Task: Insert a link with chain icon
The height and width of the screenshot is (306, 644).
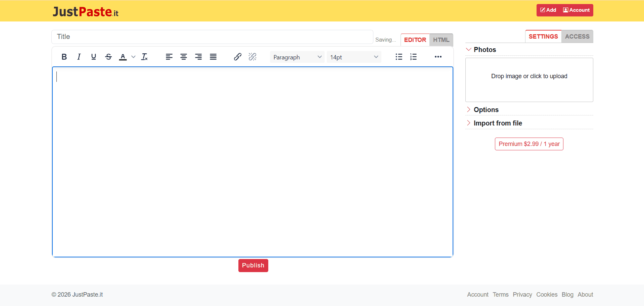Action: pos(238,57)
